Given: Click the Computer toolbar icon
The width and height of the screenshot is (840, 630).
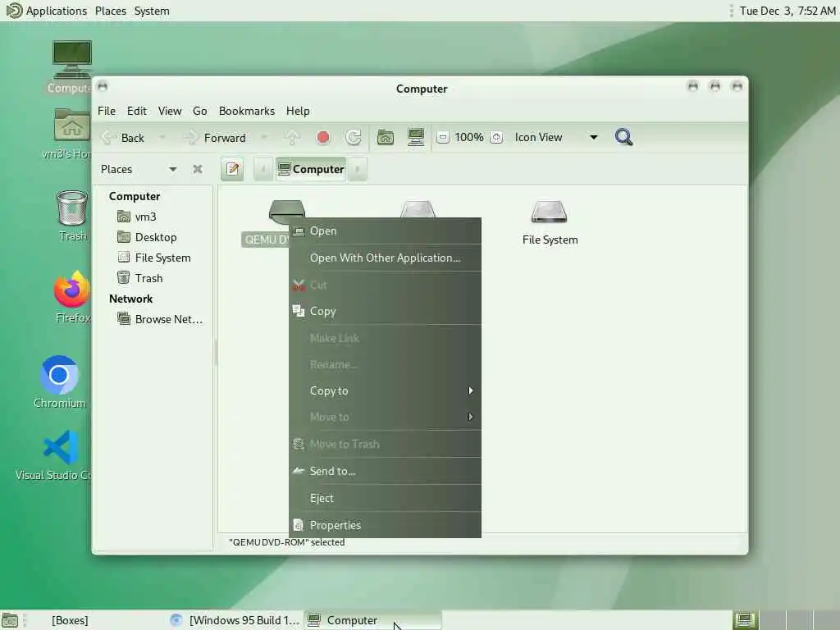Looking at the screenshot, I should click(x=416, y=138).
